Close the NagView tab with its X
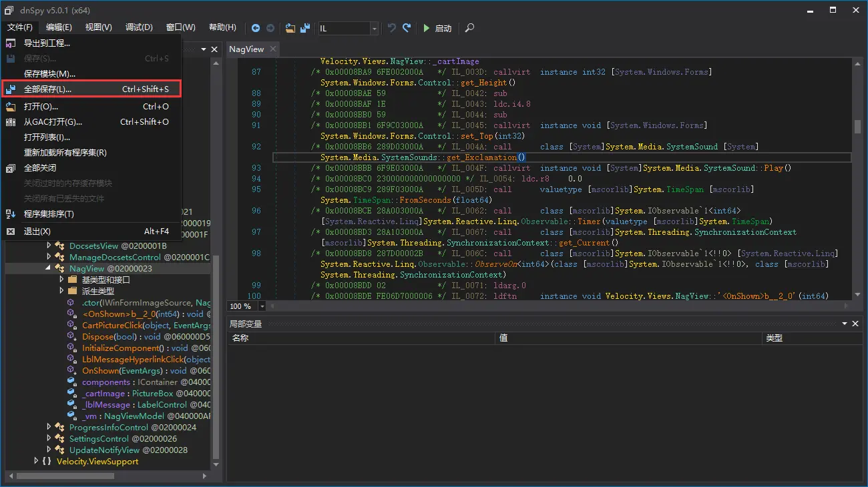868x487 pixels. point(274,49)
